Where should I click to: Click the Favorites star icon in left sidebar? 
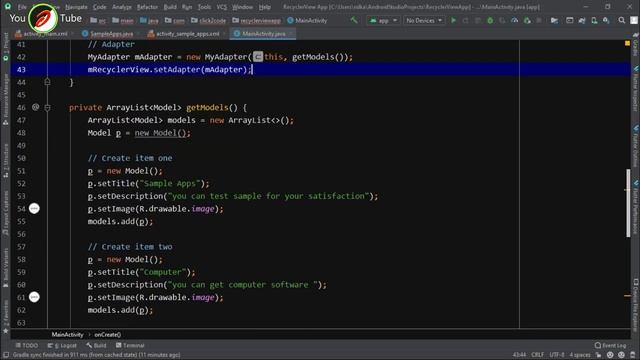tap(5, 331)
